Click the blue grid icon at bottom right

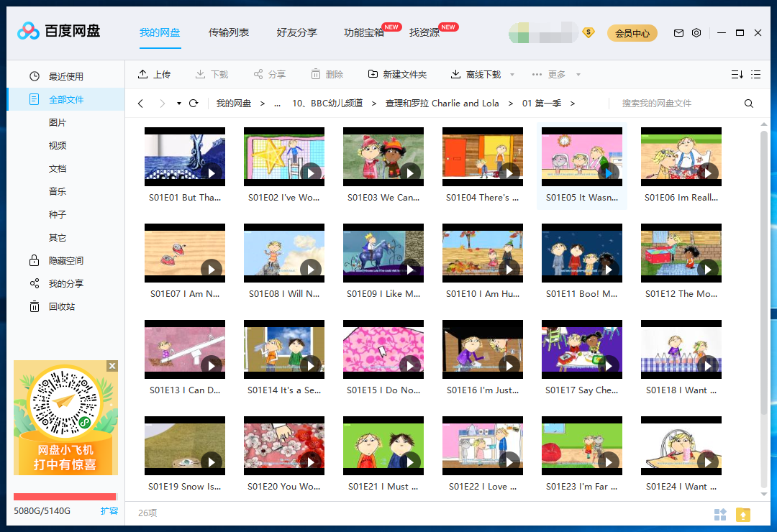pos(720,515)
